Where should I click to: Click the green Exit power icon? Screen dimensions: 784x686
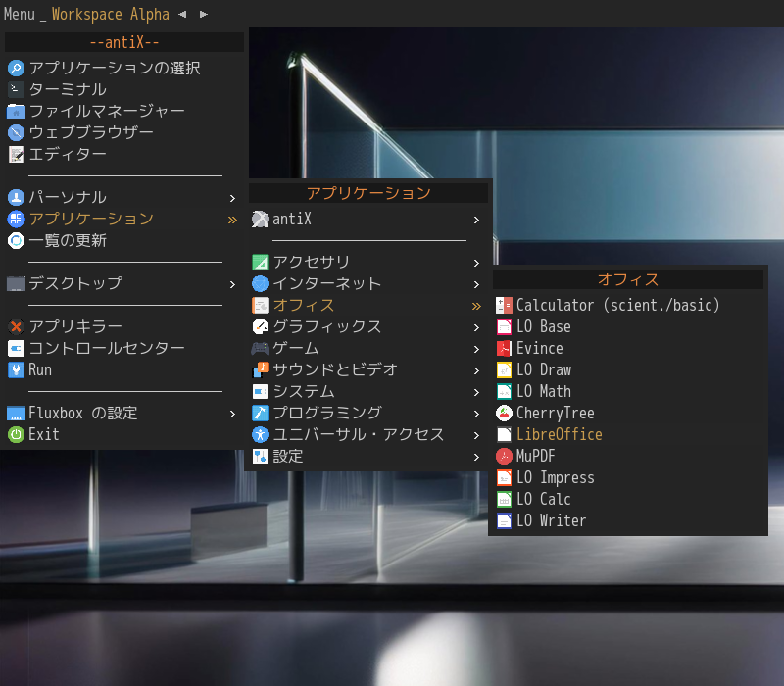[x=16, y=434]
